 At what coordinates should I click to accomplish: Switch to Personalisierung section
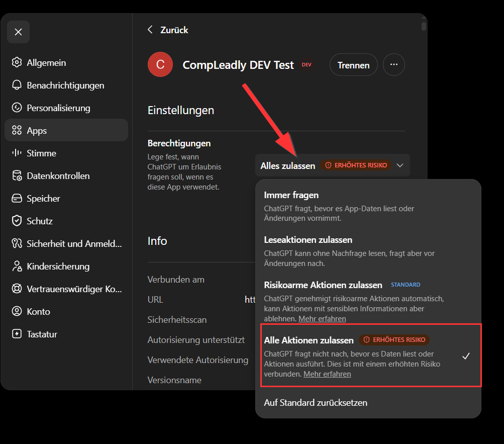pyautogui.click(x=66, y=108)
